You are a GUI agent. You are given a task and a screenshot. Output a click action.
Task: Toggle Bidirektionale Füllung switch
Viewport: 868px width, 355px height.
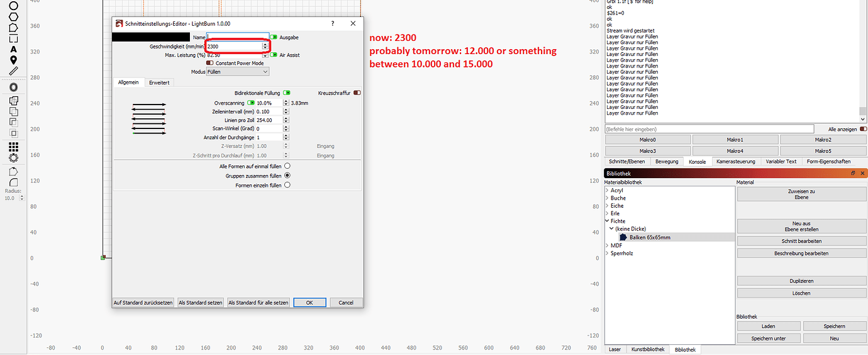click(286, 93)
